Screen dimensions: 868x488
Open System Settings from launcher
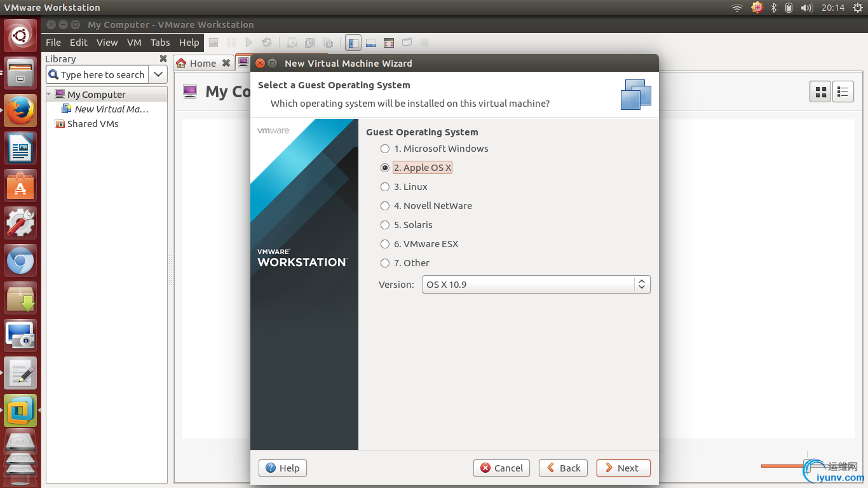[20, 222]
